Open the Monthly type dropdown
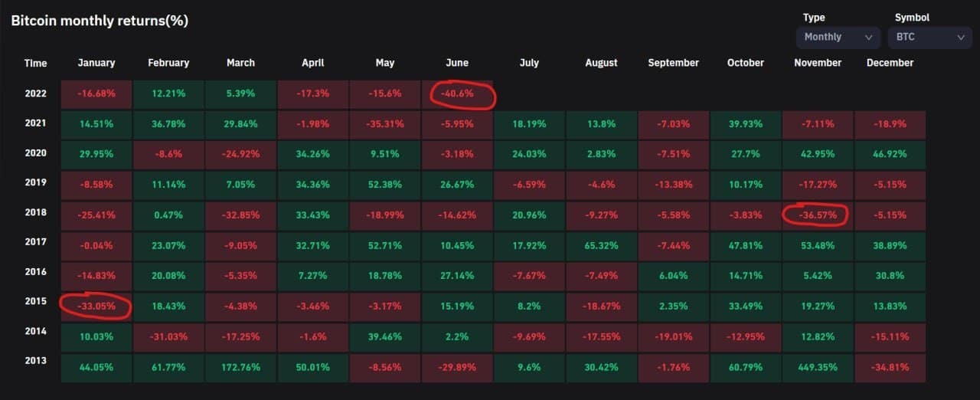This screenshot has height=400, width=980. [838, 37]
